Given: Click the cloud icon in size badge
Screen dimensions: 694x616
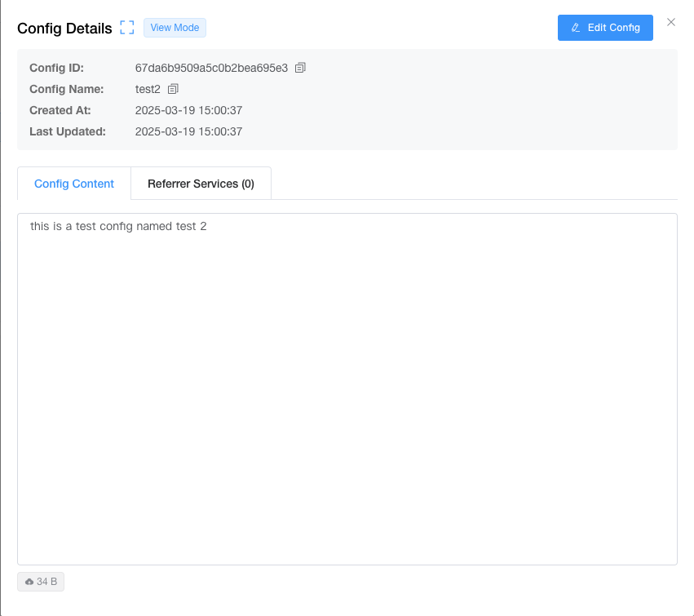Looking at the screenshot, I should (29, 582).
